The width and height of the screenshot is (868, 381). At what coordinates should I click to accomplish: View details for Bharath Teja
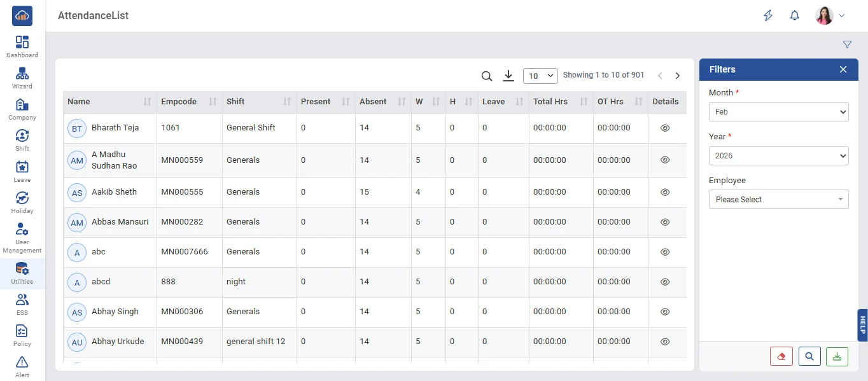coord(665,128)
